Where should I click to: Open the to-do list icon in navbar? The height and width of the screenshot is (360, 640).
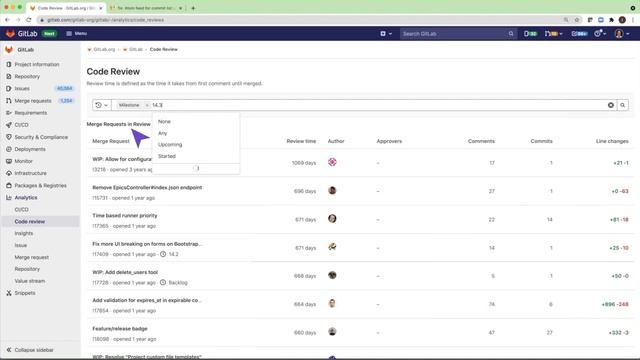coord(580,33)
